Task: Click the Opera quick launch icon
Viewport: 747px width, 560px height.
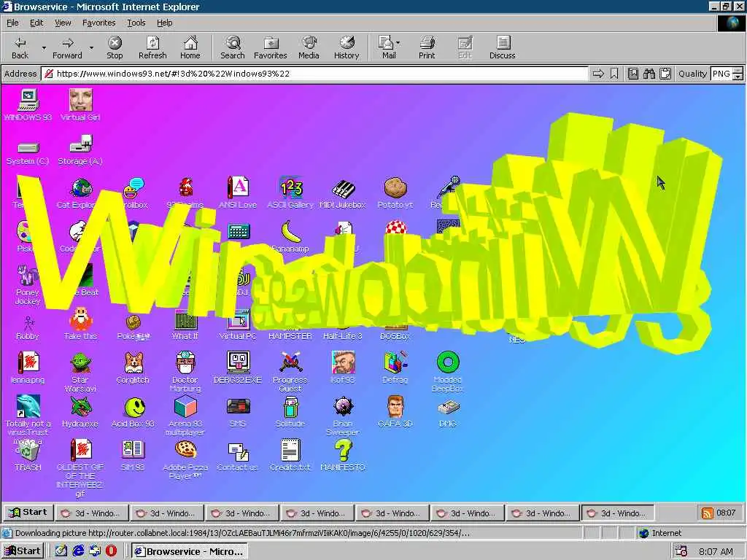Action: click(111, 551)
